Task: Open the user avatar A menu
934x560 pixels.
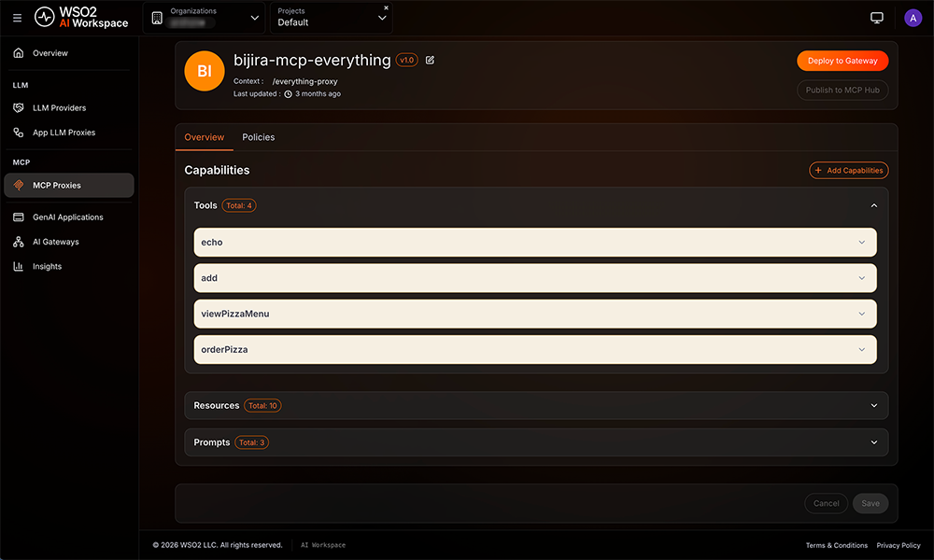Action: (x=913, y=18)
